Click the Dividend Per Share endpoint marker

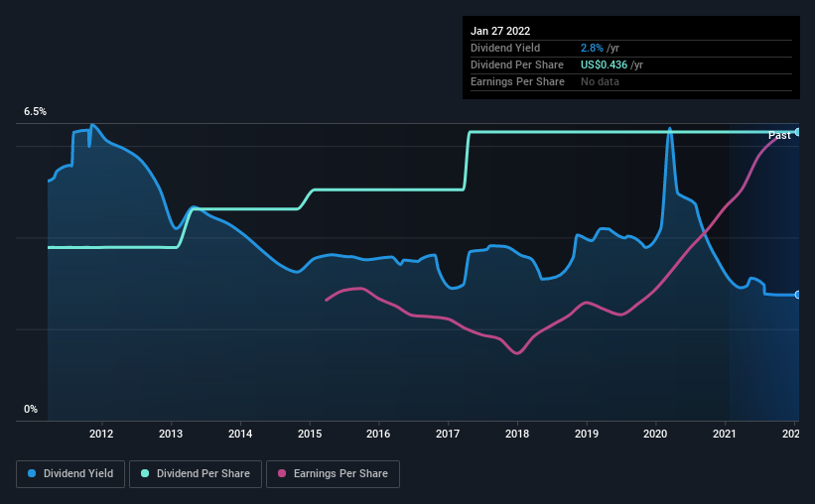pos(797,132)
